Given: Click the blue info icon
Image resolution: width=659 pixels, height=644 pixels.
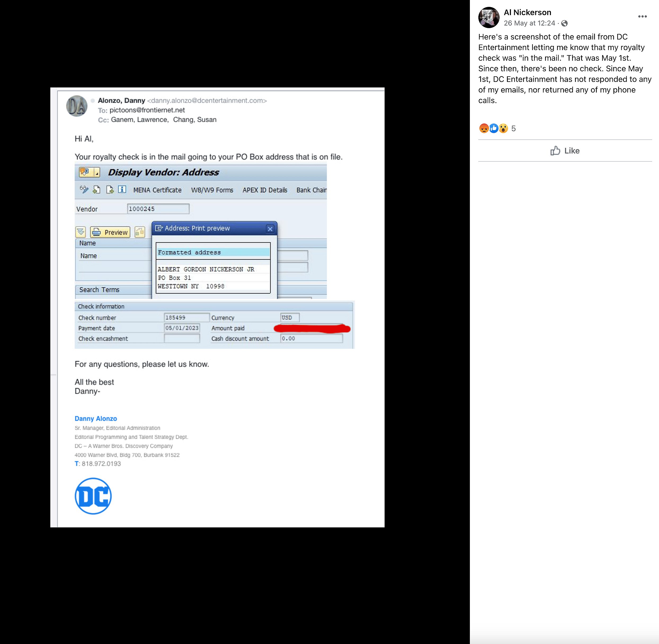Looking at the screenshot, I should coord(122,189).
